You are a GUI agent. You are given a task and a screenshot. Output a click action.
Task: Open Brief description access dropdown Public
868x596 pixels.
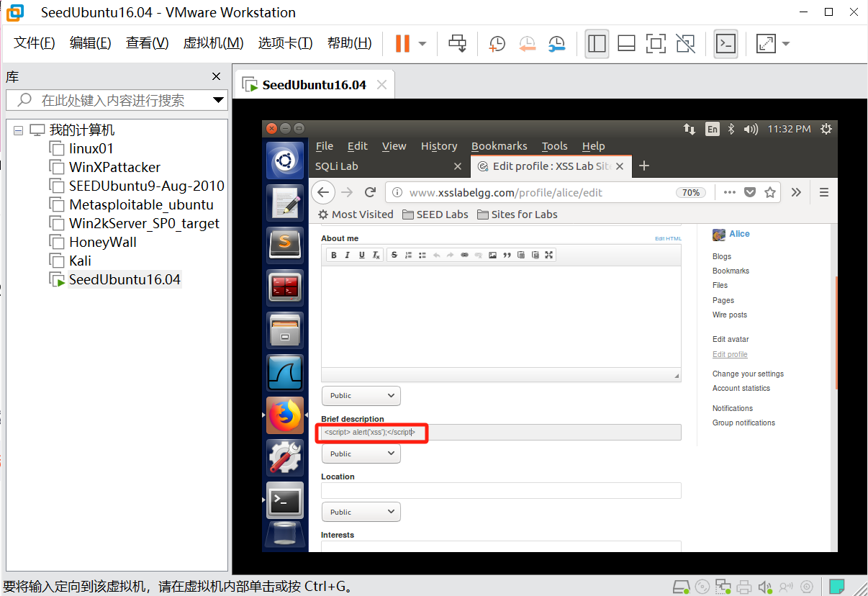pyautogui.click(x=361, y=454)
